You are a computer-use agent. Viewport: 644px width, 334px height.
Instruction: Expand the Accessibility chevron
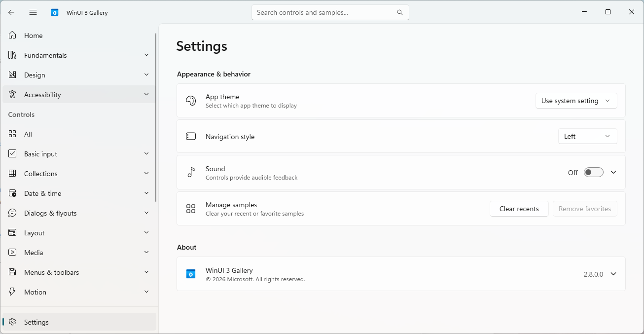[x=146, y=94]
